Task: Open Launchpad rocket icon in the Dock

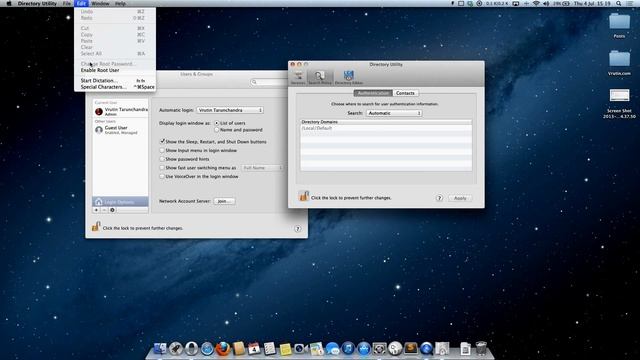Action: [176, 349]
